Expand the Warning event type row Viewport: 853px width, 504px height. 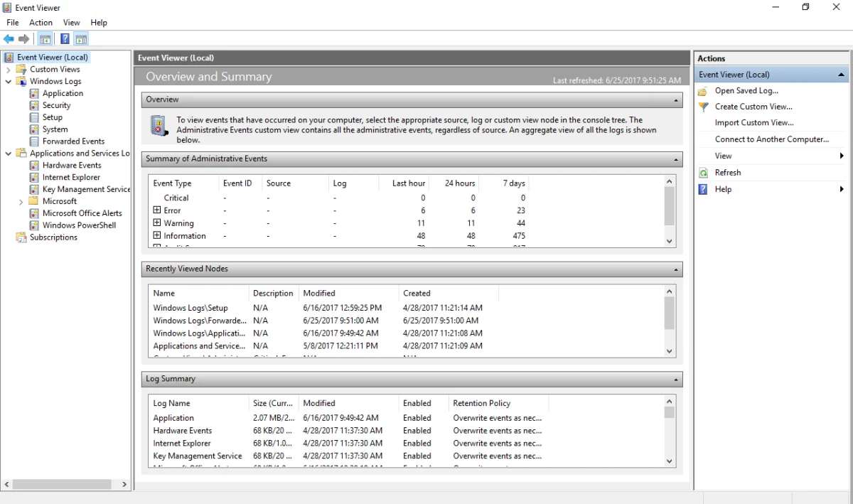(157, 223)
